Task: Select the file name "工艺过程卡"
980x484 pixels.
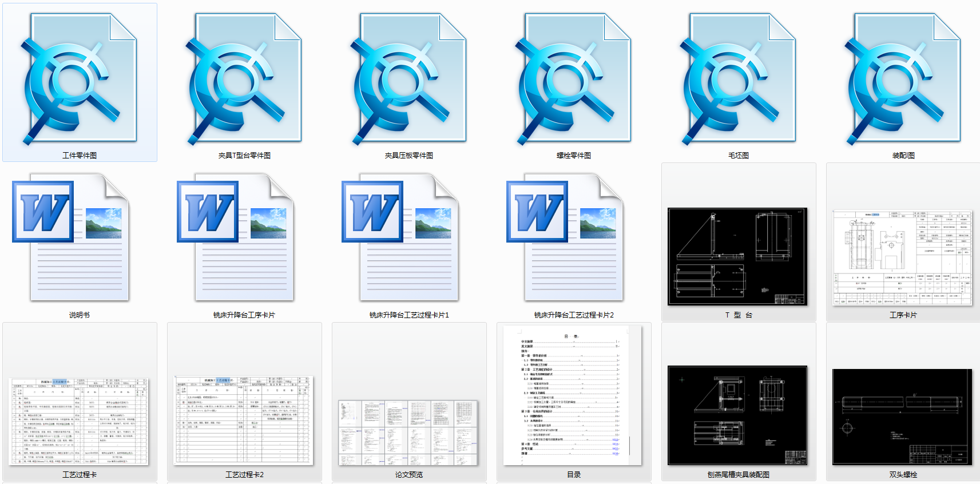Action: coord(80,475)
